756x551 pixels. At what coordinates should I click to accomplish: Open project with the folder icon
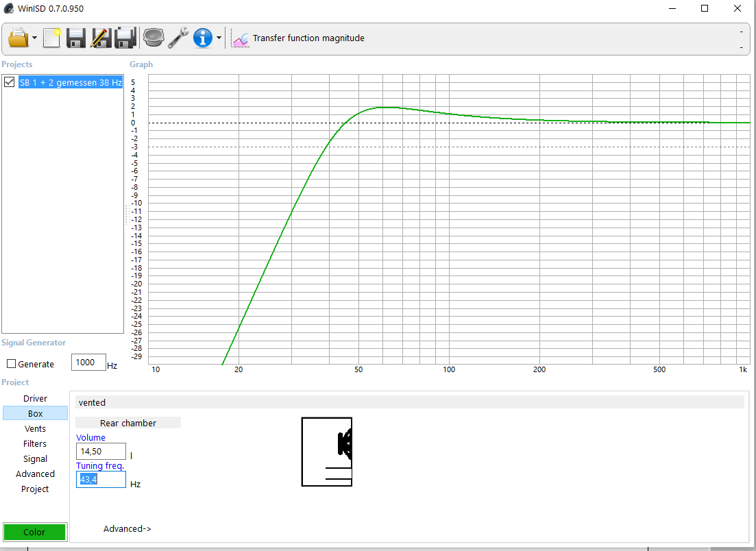pyautogui.click(x=19, y=38)
